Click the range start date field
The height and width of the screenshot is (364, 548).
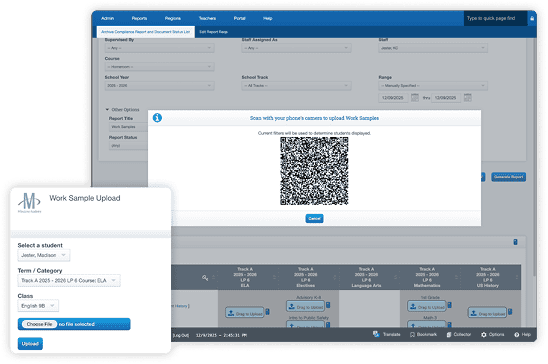[393, 98]
